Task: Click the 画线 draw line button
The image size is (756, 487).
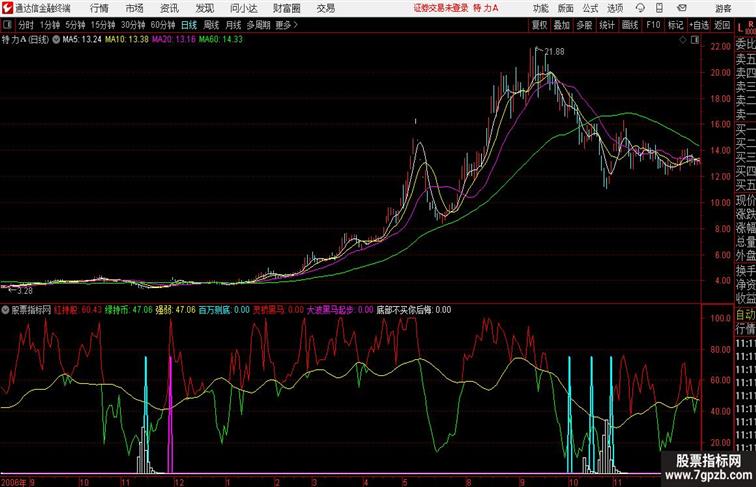Action: point(630,25)
